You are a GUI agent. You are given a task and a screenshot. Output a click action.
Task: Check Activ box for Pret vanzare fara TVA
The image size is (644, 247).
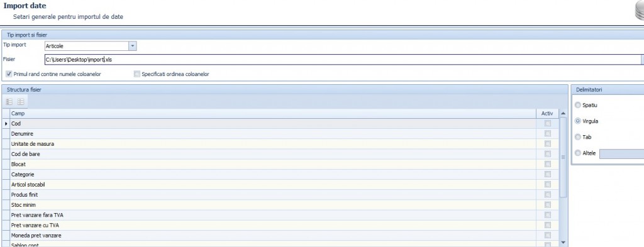point(548,215)
